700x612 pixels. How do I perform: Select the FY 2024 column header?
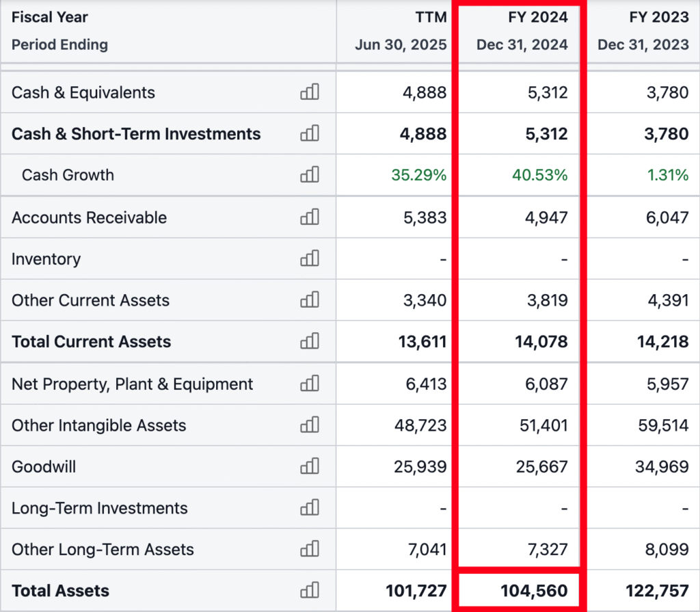click(537, 18)
